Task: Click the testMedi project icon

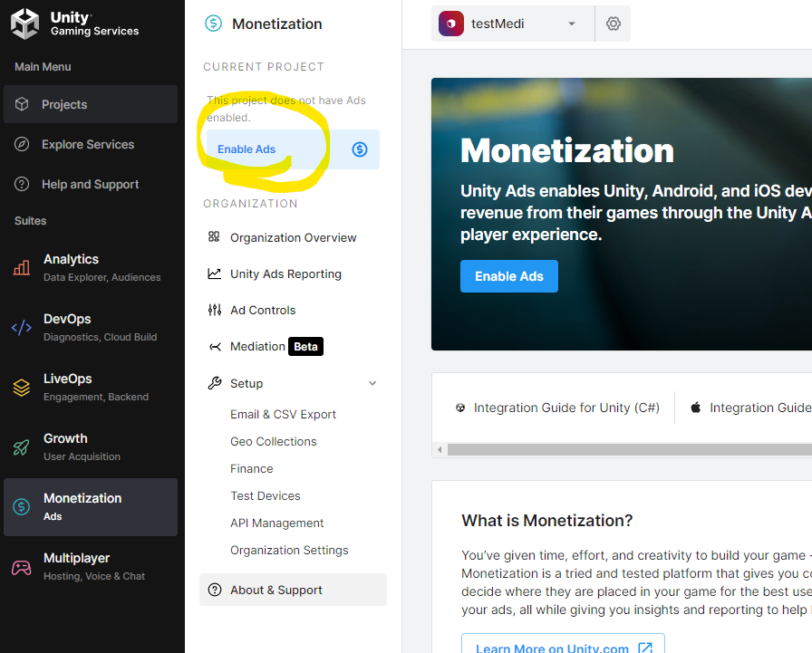Action: point(451,24)
